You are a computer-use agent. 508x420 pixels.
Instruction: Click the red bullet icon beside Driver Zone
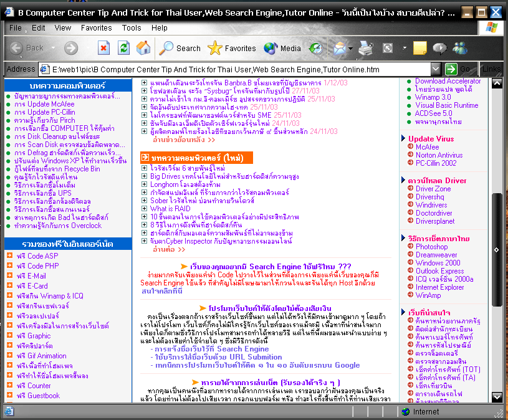(411, 188)
